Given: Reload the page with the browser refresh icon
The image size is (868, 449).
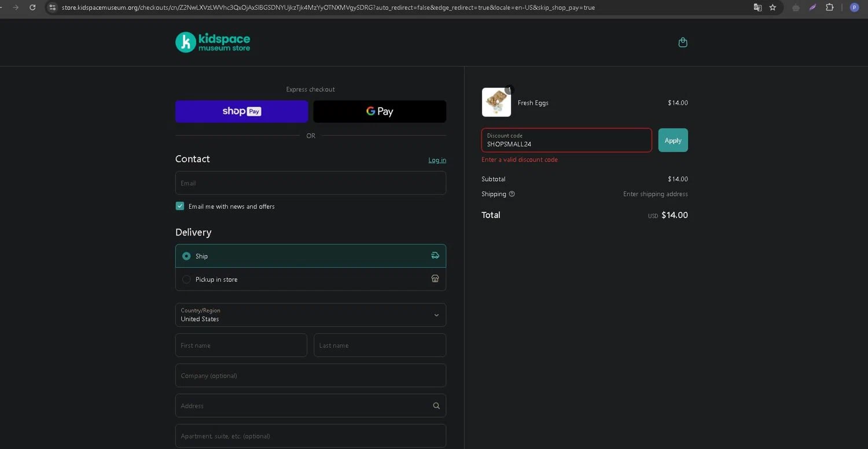Looking at the screenshot, I should 32,8.
